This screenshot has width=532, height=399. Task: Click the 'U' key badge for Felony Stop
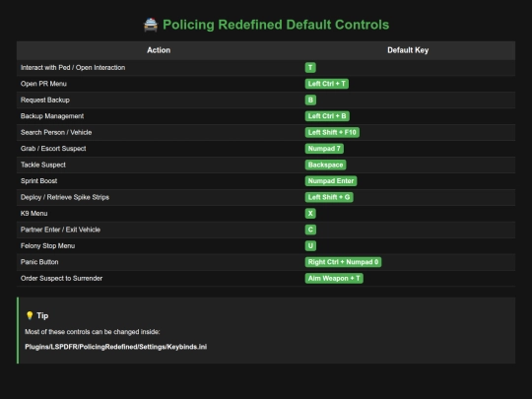[x=310, y=245]
